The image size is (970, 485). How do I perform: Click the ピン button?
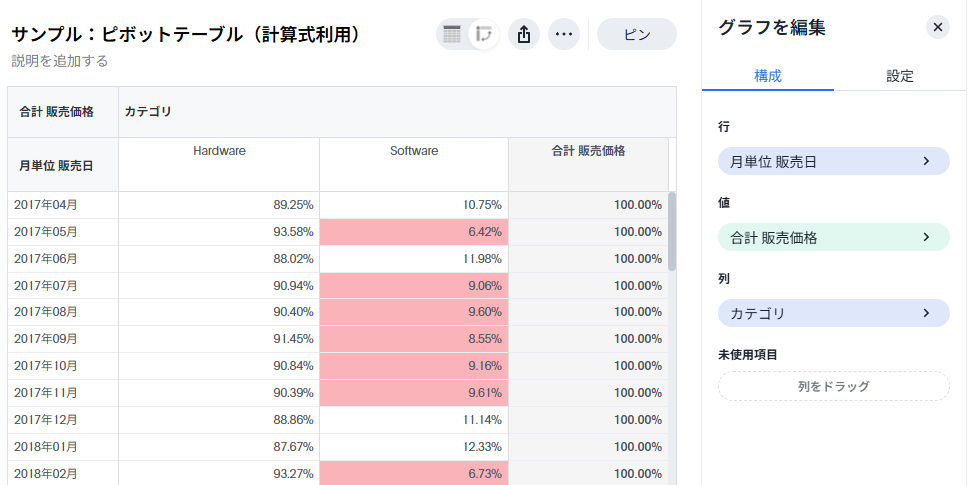(637, 34)
